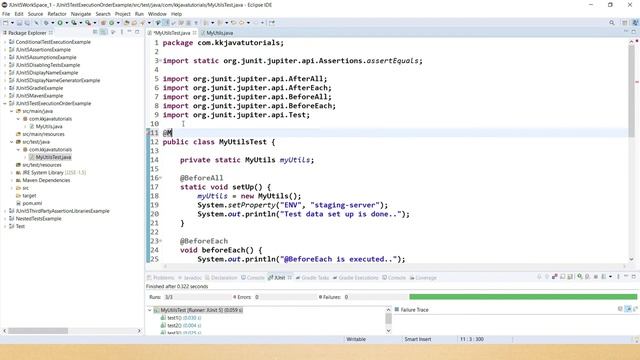640x360 pixels.
Task: Click the New file toolbar icon
Action: click(x=6, y=23)
